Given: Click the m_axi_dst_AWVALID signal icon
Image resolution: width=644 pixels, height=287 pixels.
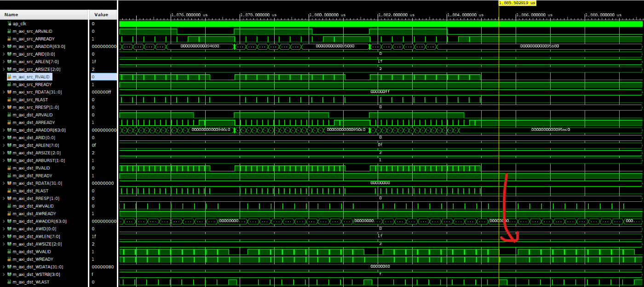Looking at the screenshot, I should tap(10, 206).
